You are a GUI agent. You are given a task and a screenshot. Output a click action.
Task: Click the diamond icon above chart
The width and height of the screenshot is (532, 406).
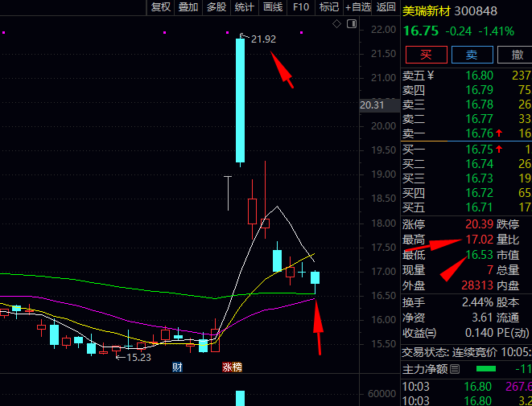tap(336, 24)
